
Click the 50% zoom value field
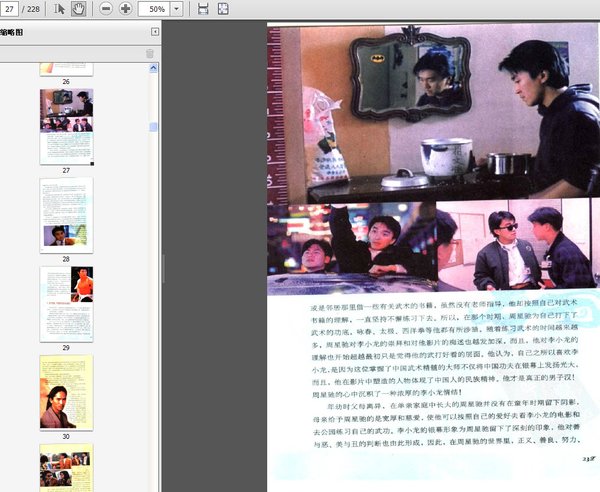click(x=154, y=9)
